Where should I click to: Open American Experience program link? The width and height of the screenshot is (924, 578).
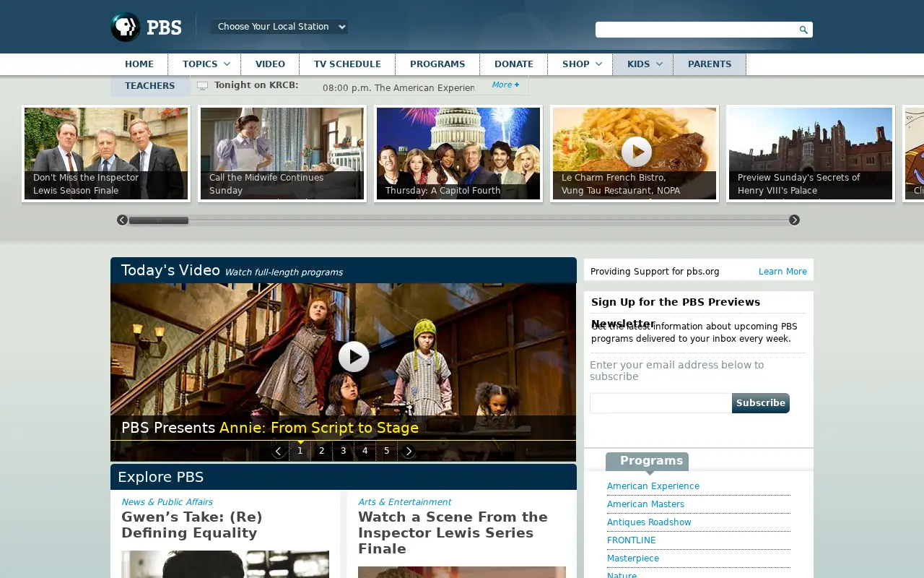[x=653, y=486]
